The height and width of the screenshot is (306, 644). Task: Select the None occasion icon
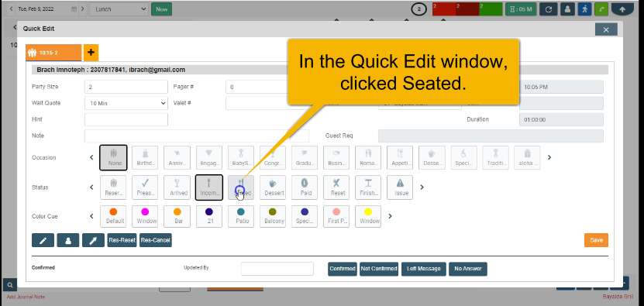click(113, 157)
